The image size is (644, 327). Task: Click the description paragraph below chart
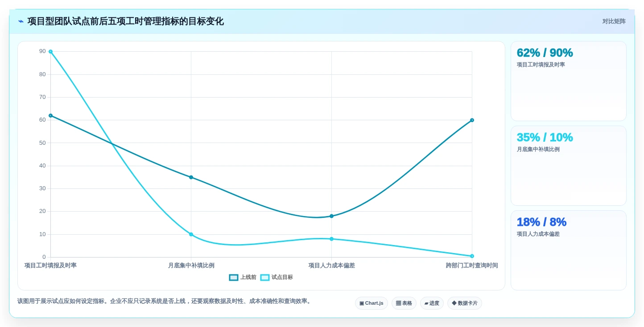(x=165, y=301)
